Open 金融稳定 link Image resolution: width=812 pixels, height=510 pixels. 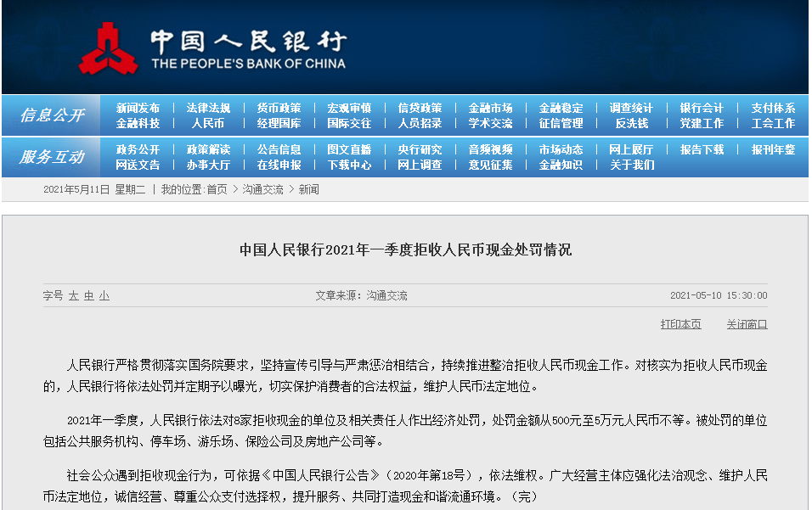pyautogui.click(x=561, y=108)
